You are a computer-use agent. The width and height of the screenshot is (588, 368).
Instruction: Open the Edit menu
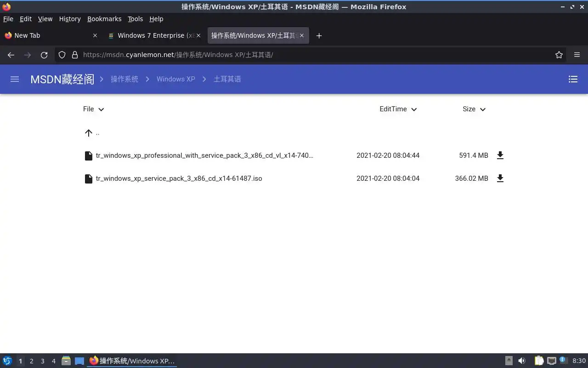tap(26, 19)
